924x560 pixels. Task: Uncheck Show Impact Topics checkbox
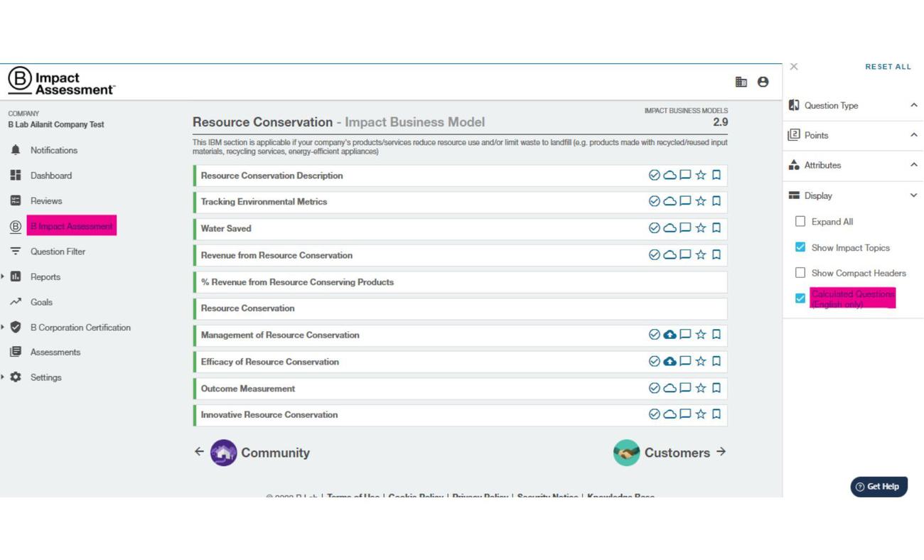800,247
